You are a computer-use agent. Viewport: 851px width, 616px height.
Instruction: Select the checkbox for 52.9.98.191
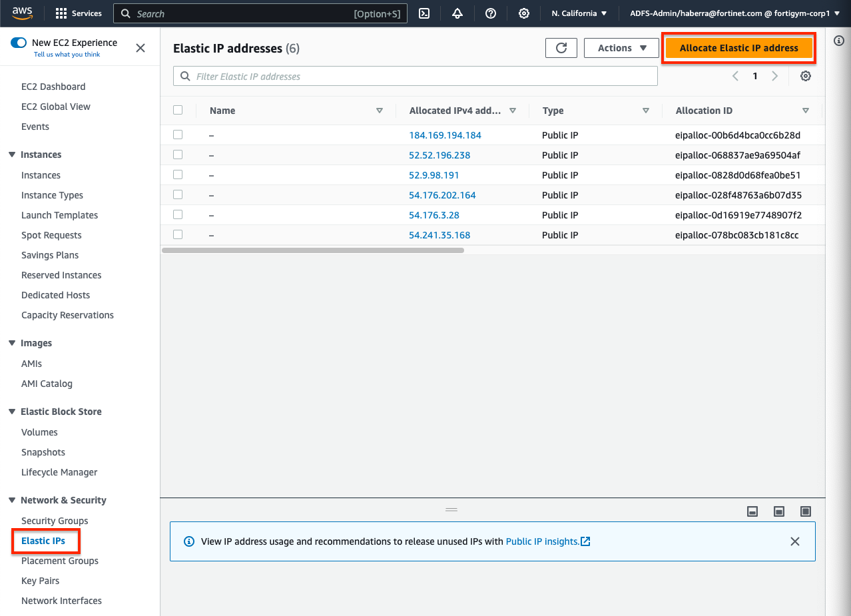pos(178,174)
